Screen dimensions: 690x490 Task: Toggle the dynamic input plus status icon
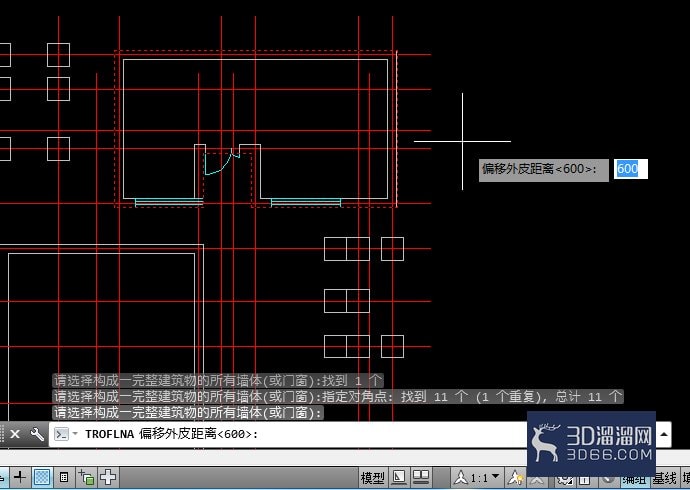coord(20,477)
